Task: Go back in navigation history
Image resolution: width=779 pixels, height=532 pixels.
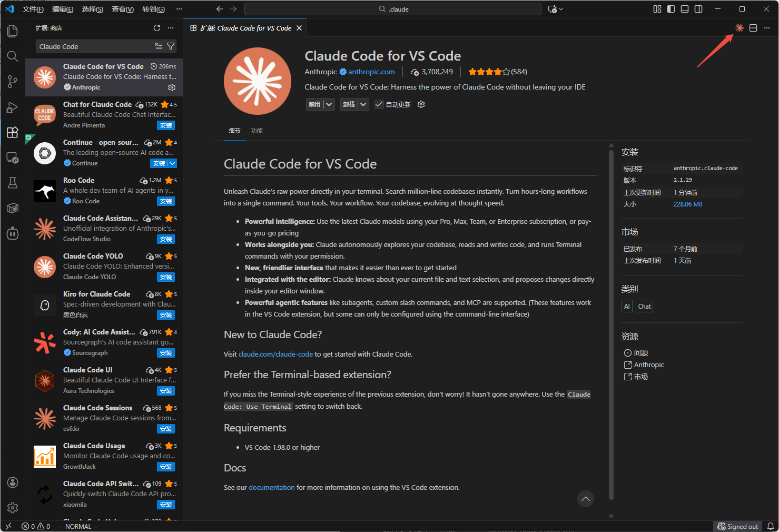Action: [220, 9]
